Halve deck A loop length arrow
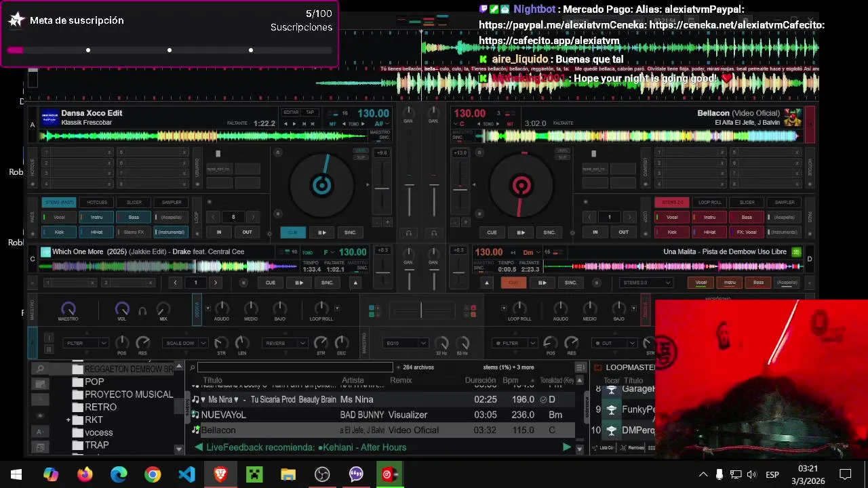 coord(213,217)
